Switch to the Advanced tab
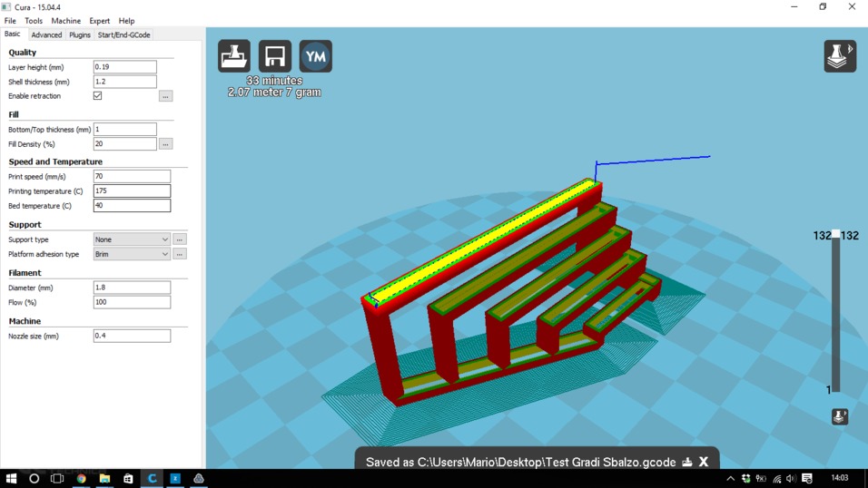 [x=46, y=34]
